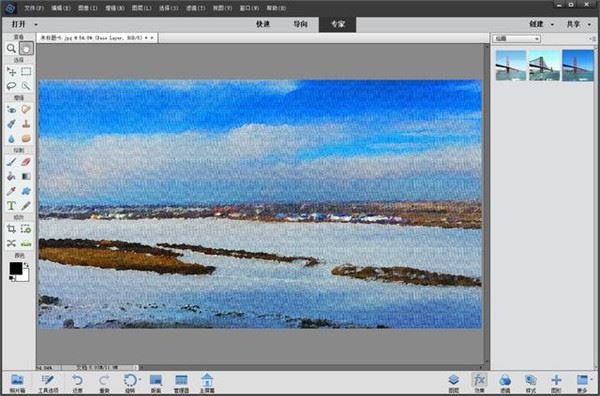
Task: Go to the Home Screen
Action: (x=207, y=383)
